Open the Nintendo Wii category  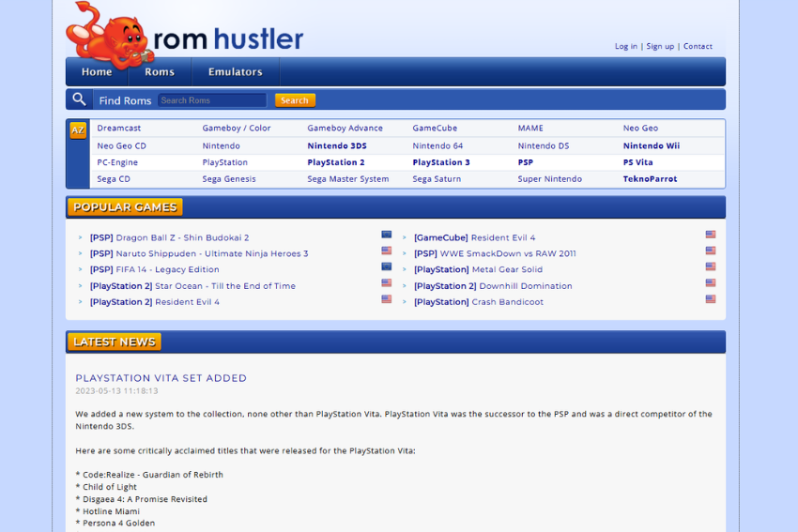click(652, 146)
